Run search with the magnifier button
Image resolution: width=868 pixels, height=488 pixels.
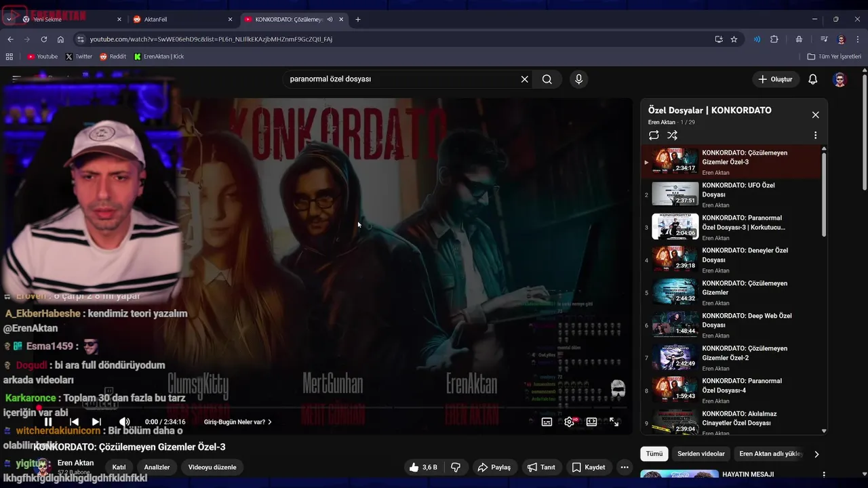coord(547,79)
